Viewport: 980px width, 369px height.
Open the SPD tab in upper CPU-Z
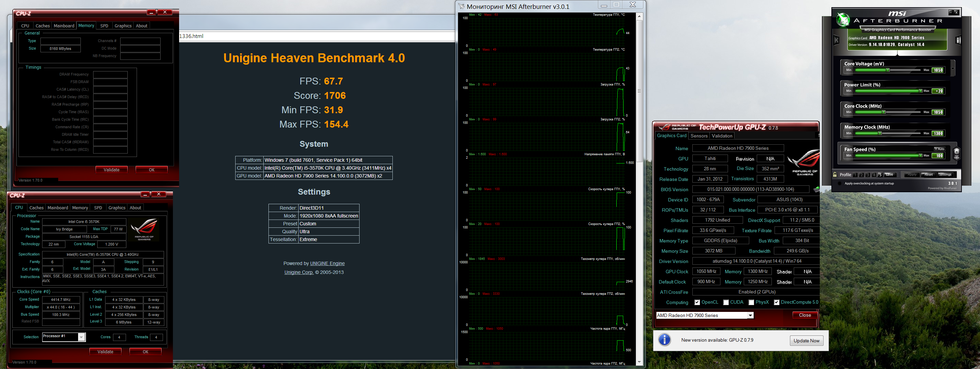[104, 26]
